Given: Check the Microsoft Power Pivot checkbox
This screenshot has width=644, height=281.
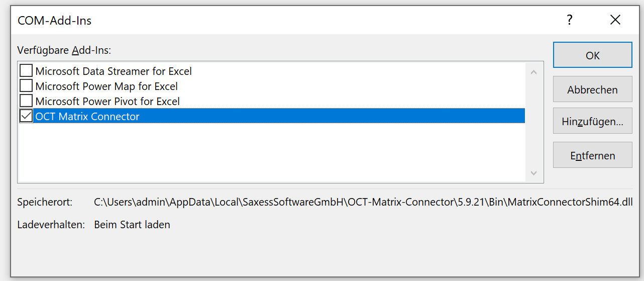Looking at the screenshot, I should [26, 101].
